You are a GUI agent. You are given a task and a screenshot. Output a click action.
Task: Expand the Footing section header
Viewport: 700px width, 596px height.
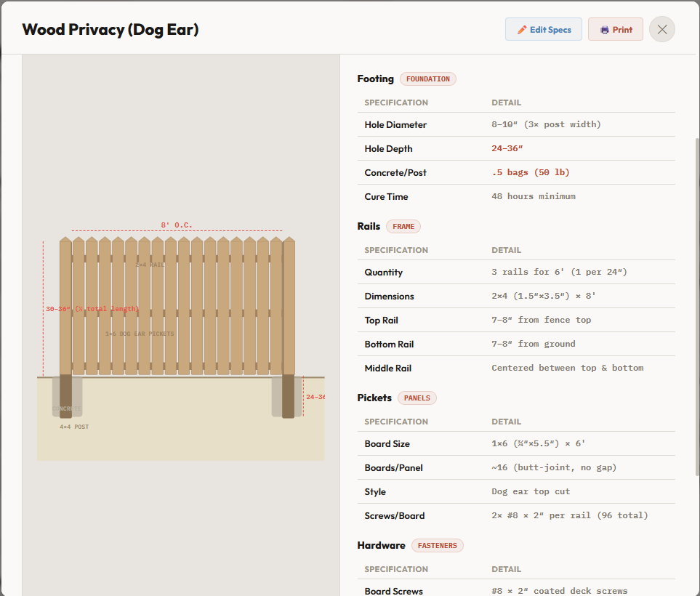point(375,78)
